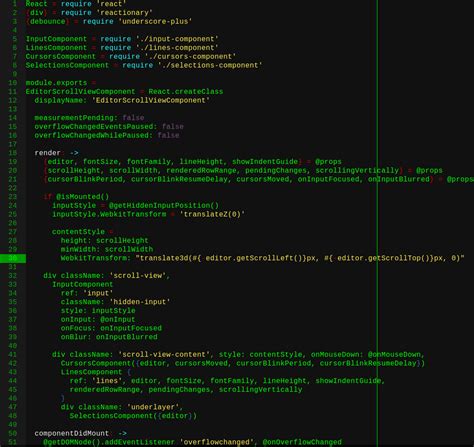Click @onMouseDown handler on line 41
474x447 pixels.
[x=394, y=354]
